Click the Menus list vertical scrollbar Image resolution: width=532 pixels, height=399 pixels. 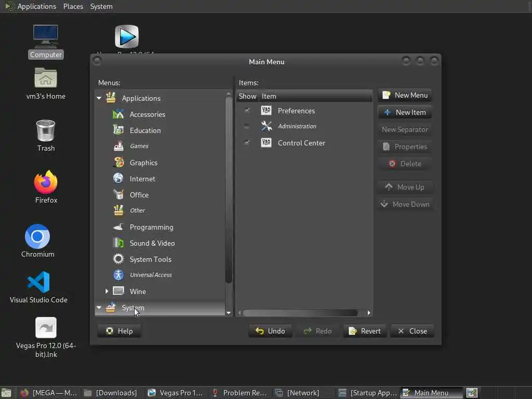click(x=229, y=190)
